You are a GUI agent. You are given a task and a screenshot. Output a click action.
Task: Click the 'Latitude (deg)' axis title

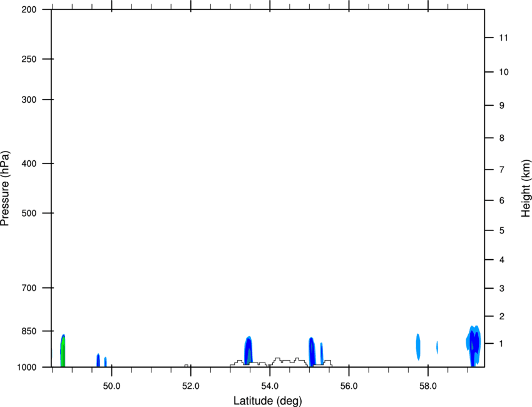click(267, 401)
